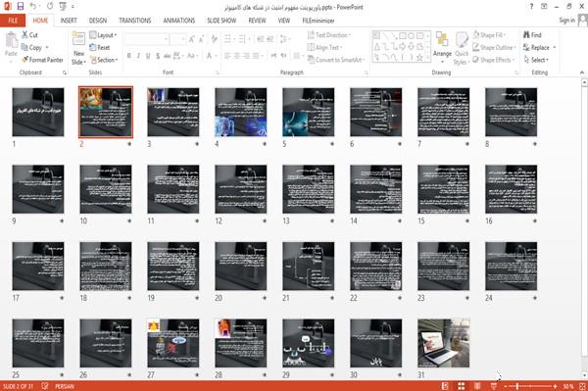Screen dimensions: 588x391
Task: Click the Replace button
Action: coord(540,48)
